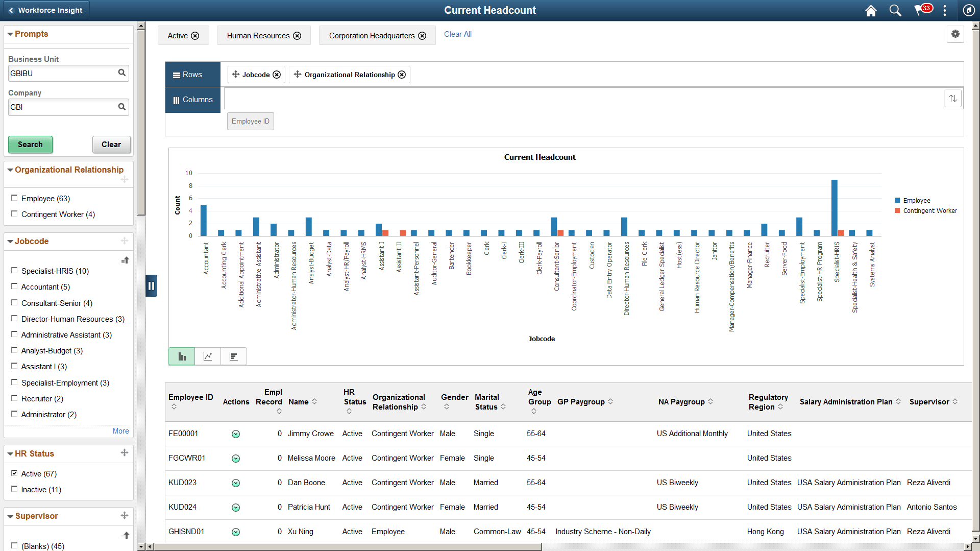Viewport: 980px width, 551px height.
Task: Switch to the Columns tab
Action: coord(192,100)
